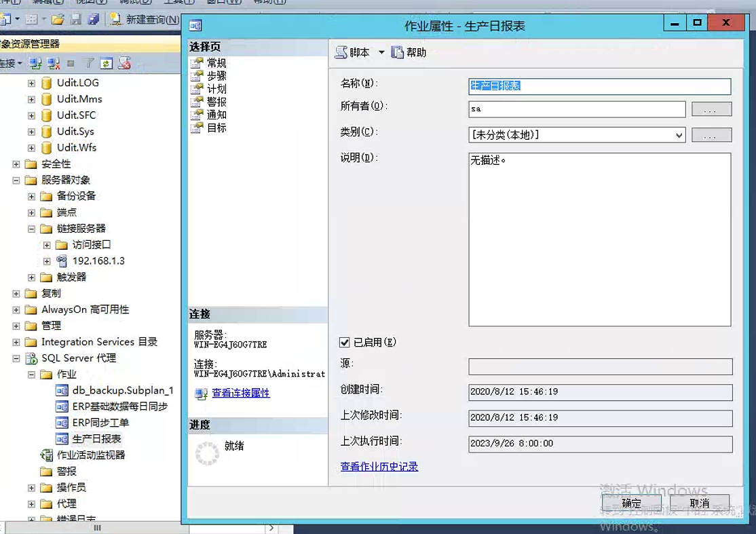Select the ERP同步工单 job icon
The width and height of the screenshot is (756, 534).
tap(62, 423)
